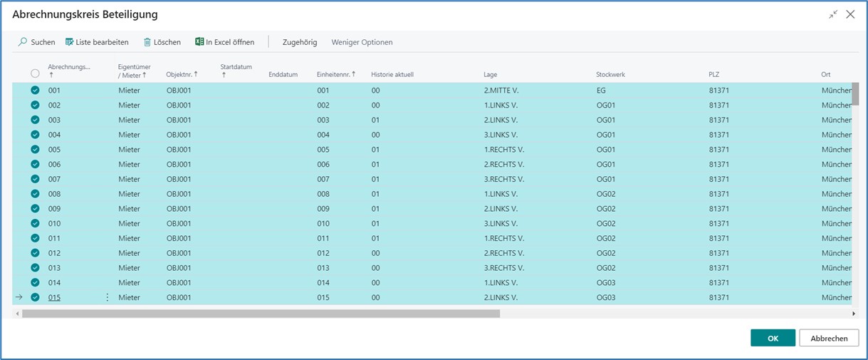Toggle the select-all circle in the header
868x360 pixels.
35,73
